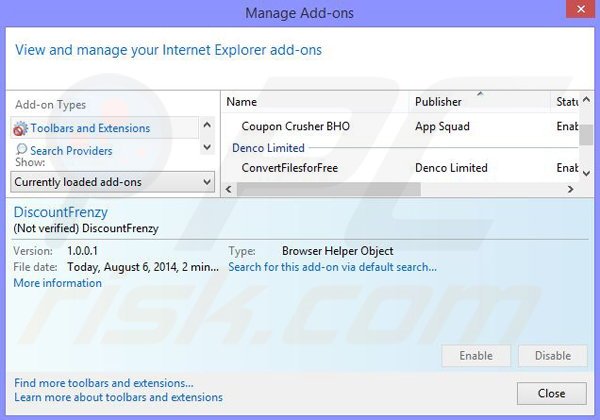Click the DiscountFrenzy add-on title
The width and height of the screenshot is (600, 420).
click(x=60, y=212)
